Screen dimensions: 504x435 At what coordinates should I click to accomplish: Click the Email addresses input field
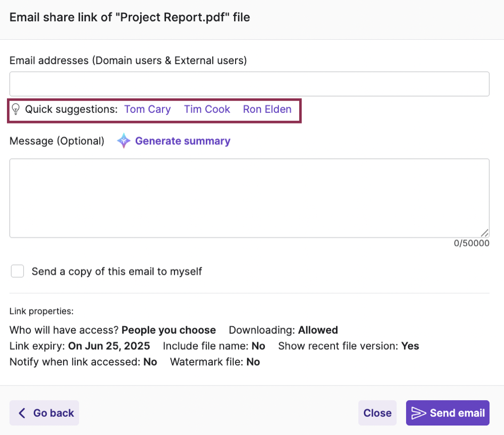[x=249, y=83]
